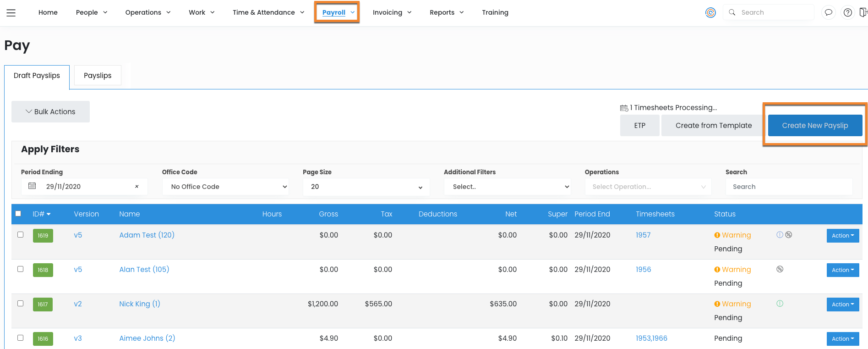Image resolution: width=868 pixels, height=349 pixels.
Task: Tick the checkbox for Adam Test payslip
Action: click(20, 235)
